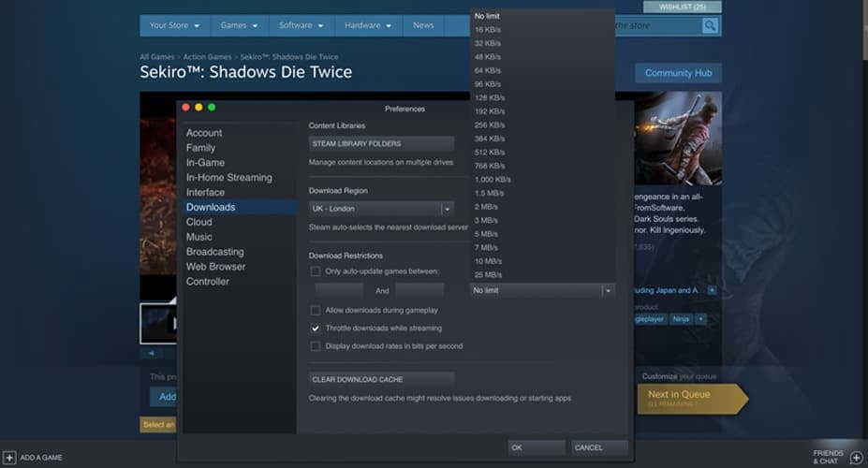Open the Community Hub

click(x=678, y=73)
